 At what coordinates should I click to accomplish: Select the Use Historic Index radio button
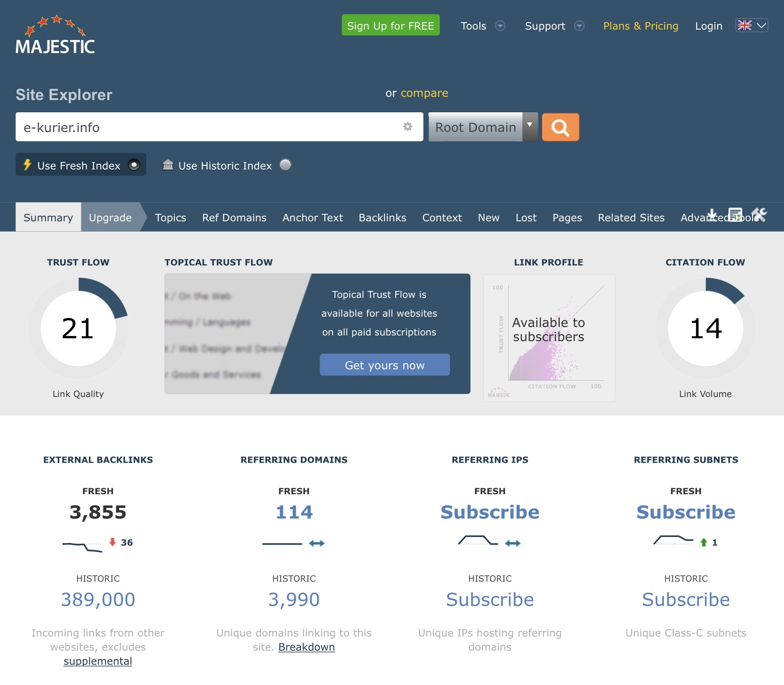285,165
